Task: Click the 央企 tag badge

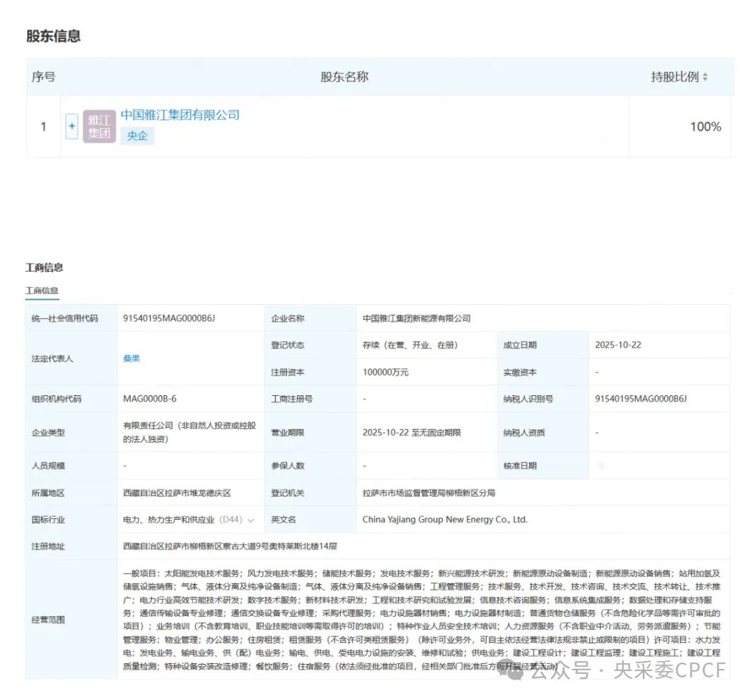Action: [137, 136]
